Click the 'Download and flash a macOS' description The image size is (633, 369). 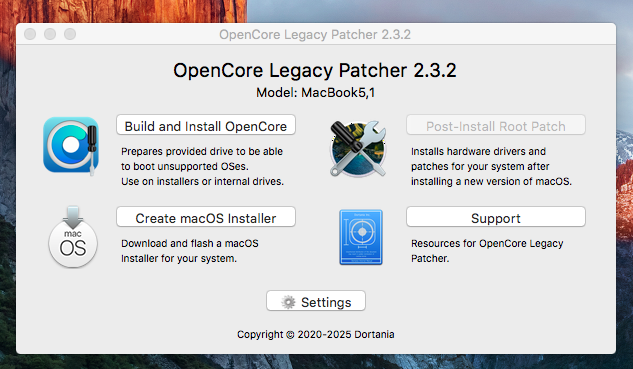190,244
